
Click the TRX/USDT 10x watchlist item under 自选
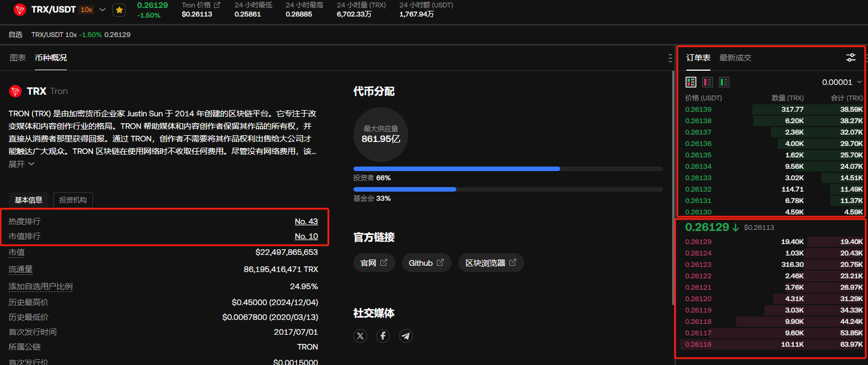point(81,34)
